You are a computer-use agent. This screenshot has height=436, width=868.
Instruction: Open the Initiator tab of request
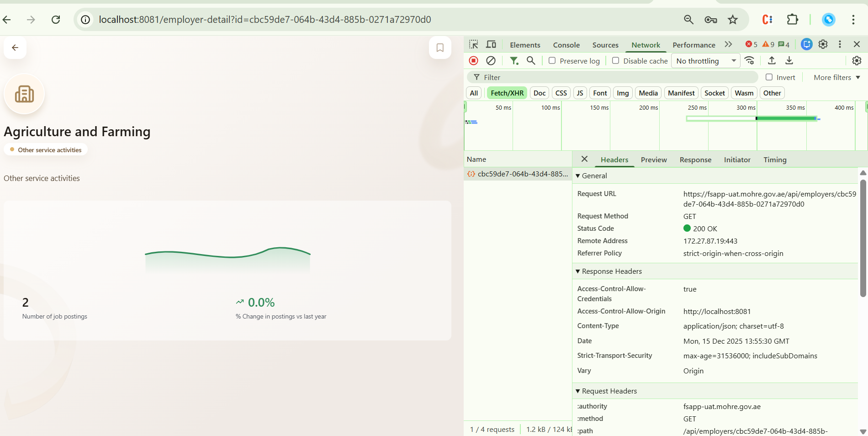point(737,160)
